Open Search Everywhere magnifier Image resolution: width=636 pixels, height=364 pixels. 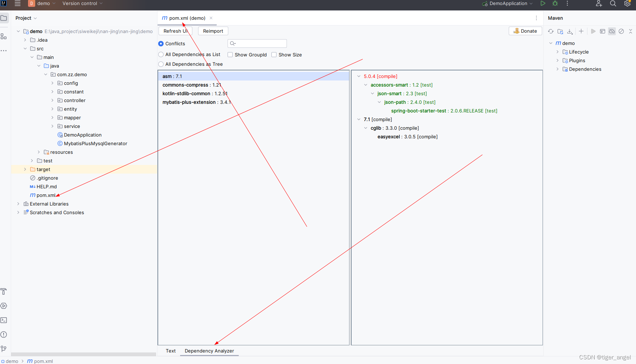point(613,4)
